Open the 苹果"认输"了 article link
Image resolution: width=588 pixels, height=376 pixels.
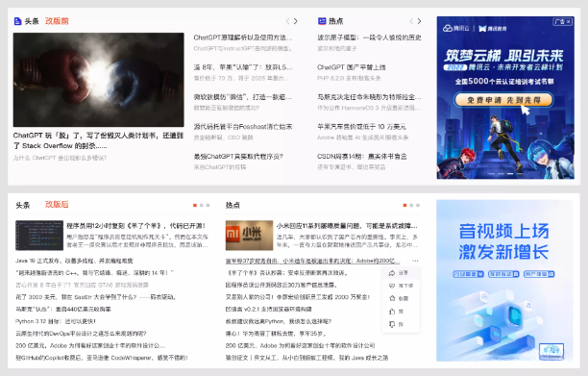click(243, 67)
